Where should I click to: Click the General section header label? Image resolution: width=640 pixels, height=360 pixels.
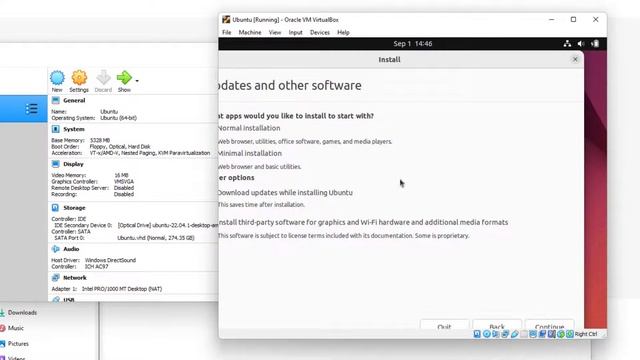pyautogui.click(x=74, y=100)
